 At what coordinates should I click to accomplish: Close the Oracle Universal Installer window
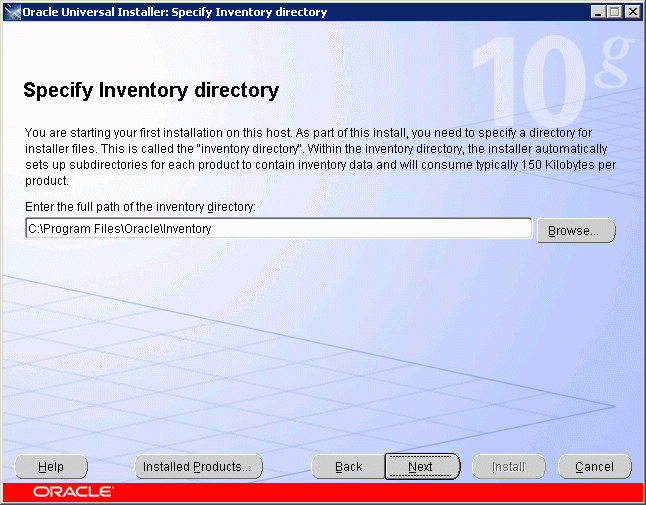point(632,12)
